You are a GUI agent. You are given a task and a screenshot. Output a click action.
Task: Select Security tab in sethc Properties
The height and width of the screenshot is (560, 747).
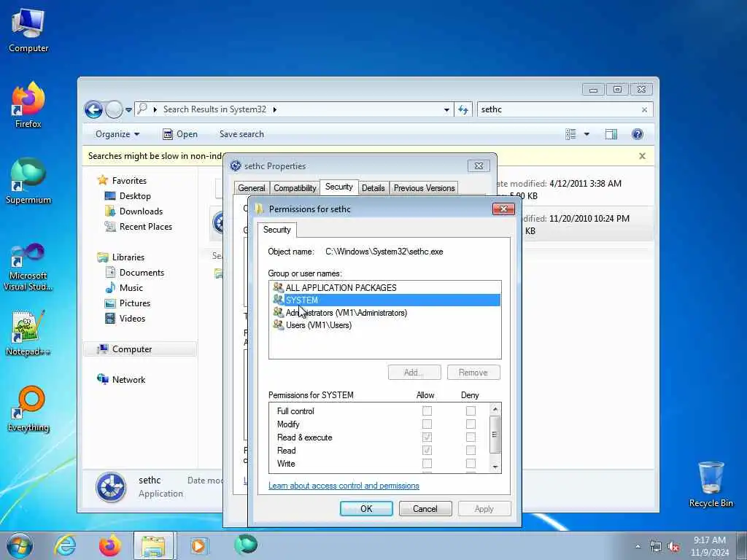338,187
